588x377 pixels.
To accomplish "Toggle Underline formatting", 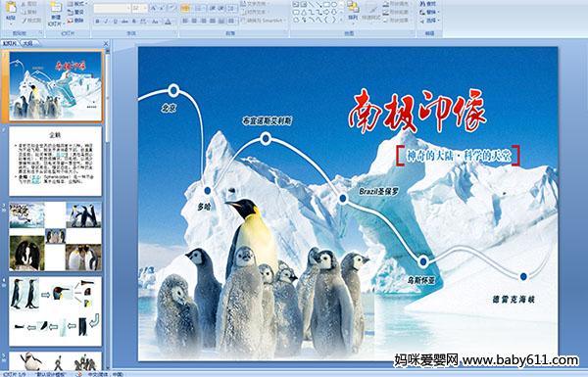I will click(x=115, y=22).
